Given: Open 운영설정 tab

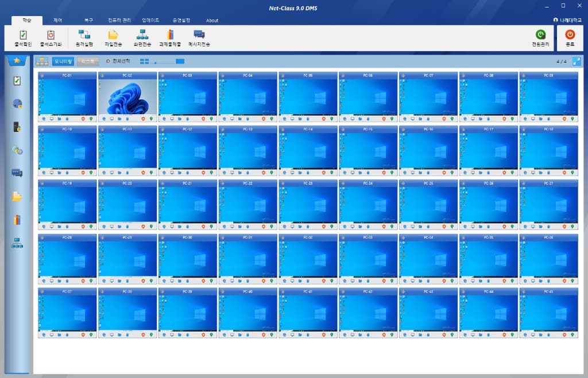Looking at the screenshot, I should pyautogui.click(x=181, y=20).
